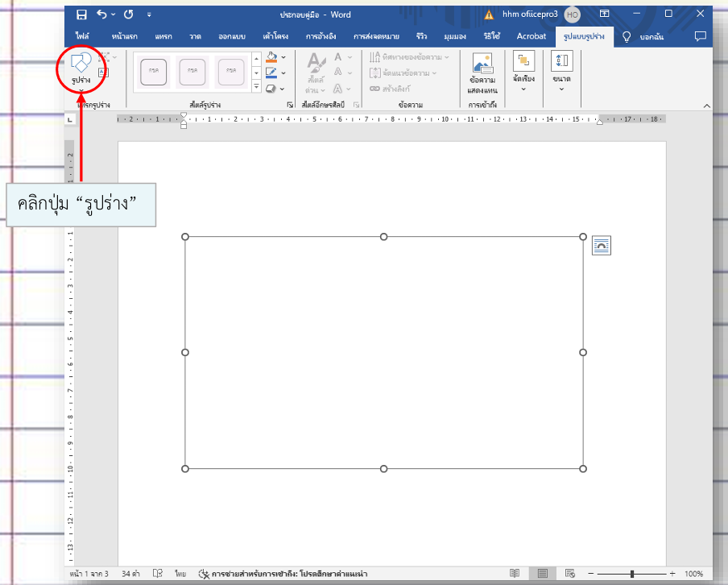
Task: Click the comments speech bubble icon
Action: pyautogui.click(x=700, y=36)
